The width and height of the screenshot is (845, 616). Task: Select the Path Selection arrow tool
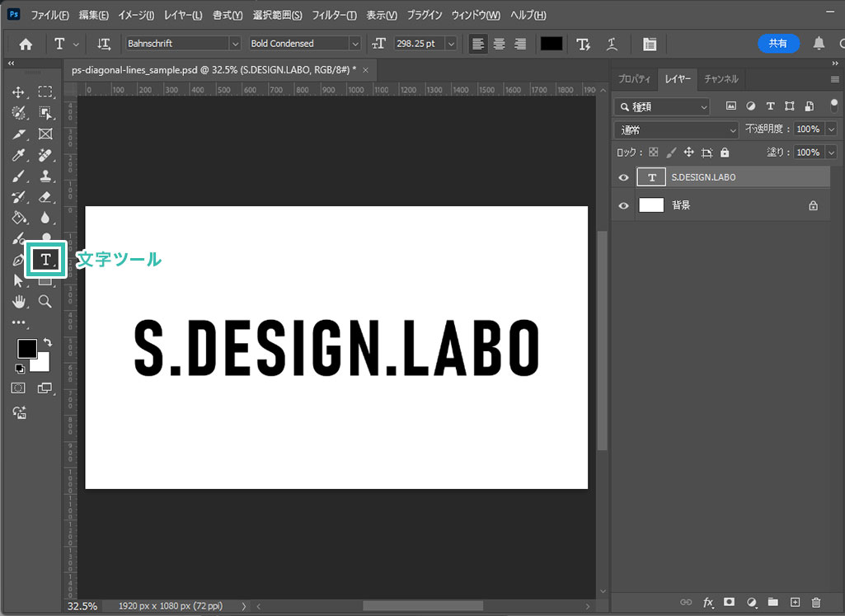[x=18, y=280]
